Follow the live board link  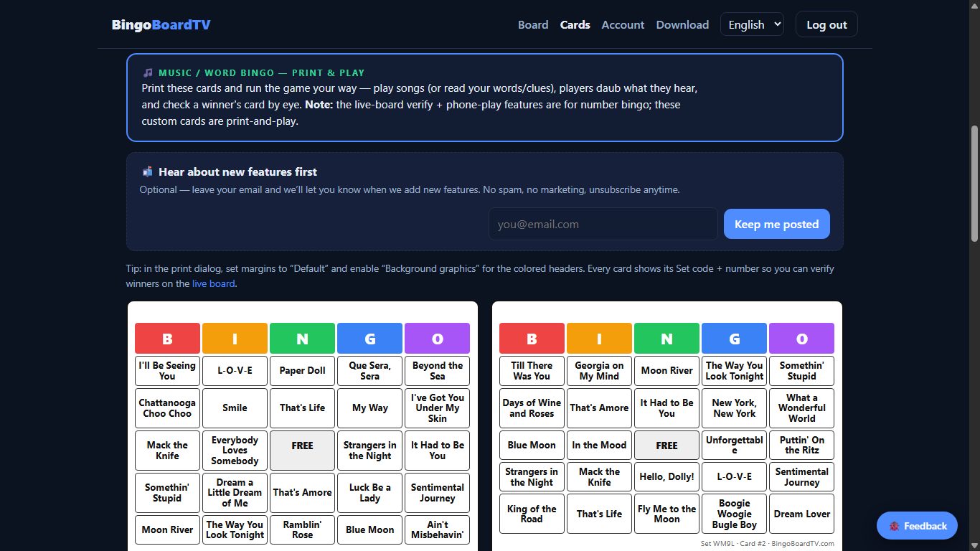coord(213,283)
